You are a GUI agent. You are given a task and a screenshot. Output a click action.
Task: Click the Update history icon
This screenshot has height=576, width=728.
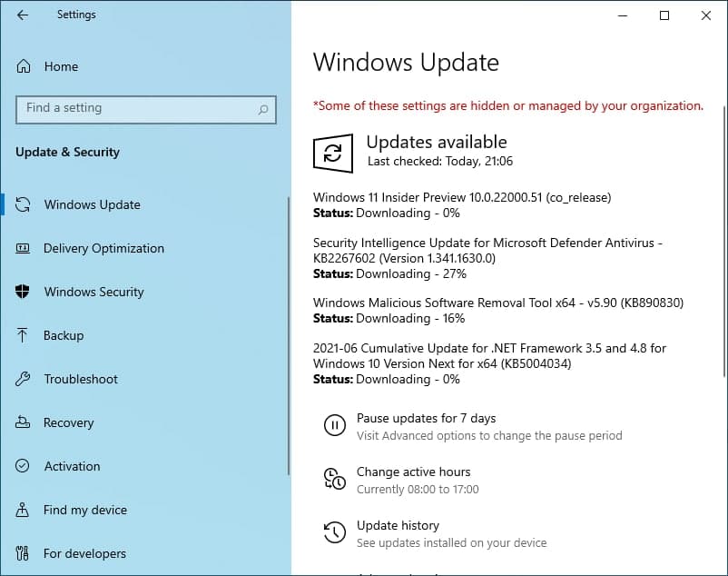334,532
